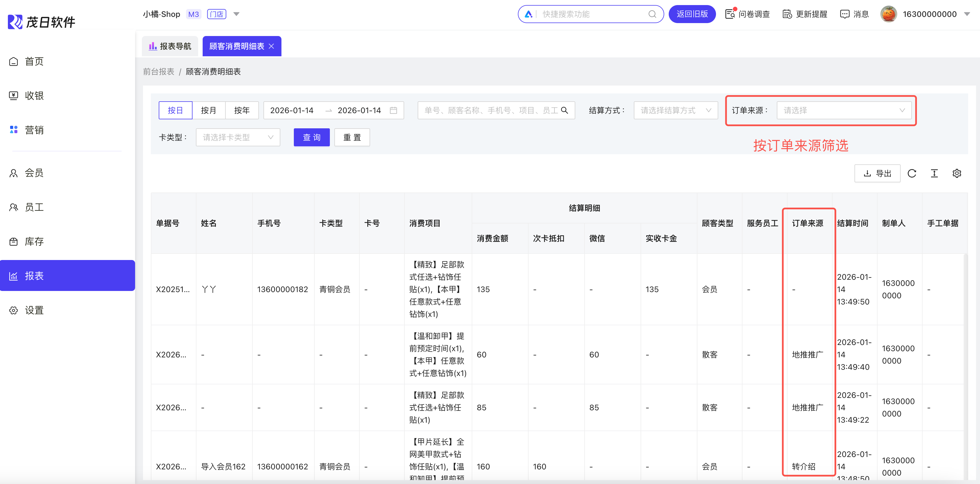Switch to the 报表导航 tab
This screenshot has height=484, width=980.
coord(170,46)
